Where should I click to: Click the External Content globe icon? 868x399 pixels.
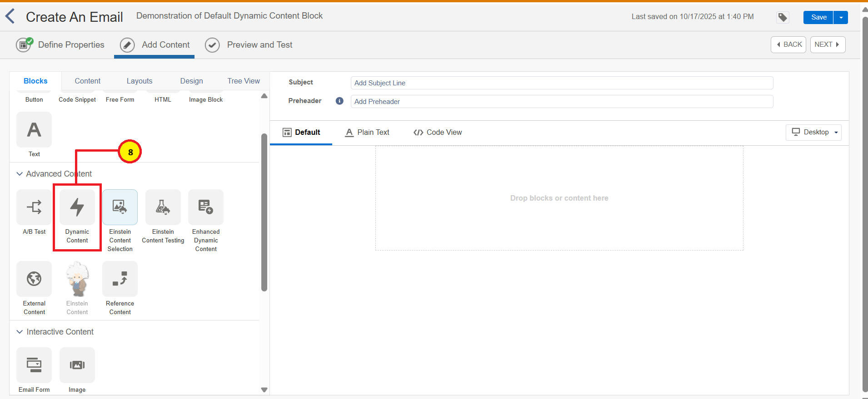(34, 279)
